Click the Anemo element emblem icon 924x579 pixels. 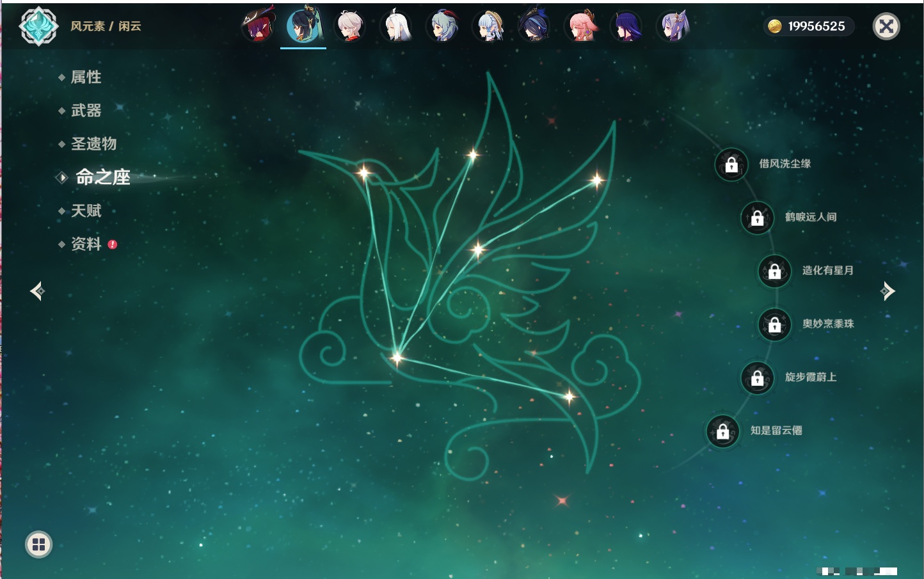click(38, 26)
